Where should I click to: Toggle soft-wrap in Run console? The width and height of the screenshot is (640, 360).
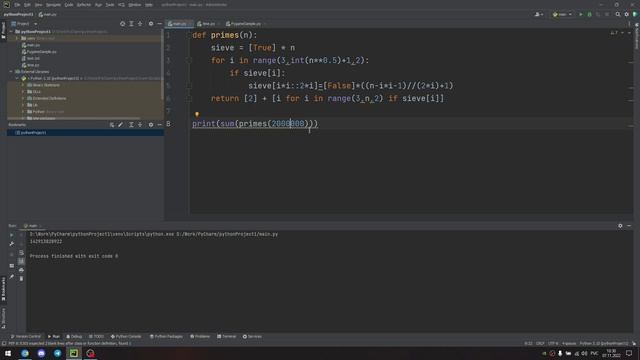pos(21,252)
